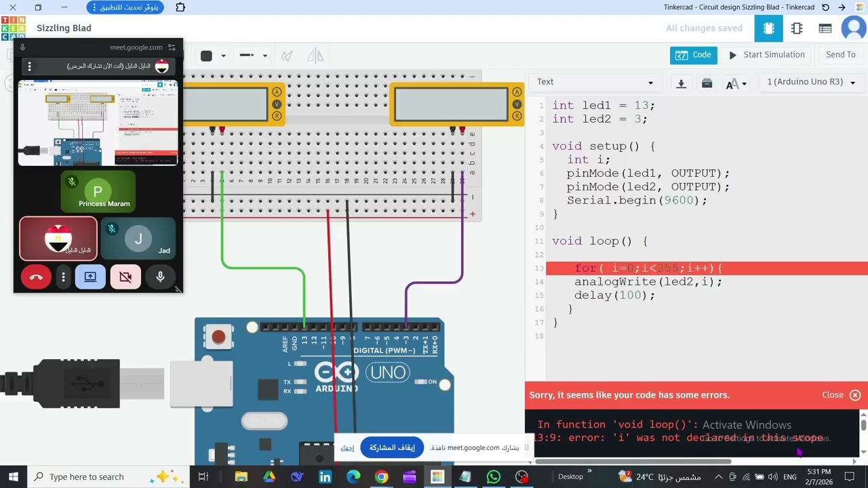868x488 pixels.
Task: Expand the wire color dropdown arrow
Action: click(223, 56)
